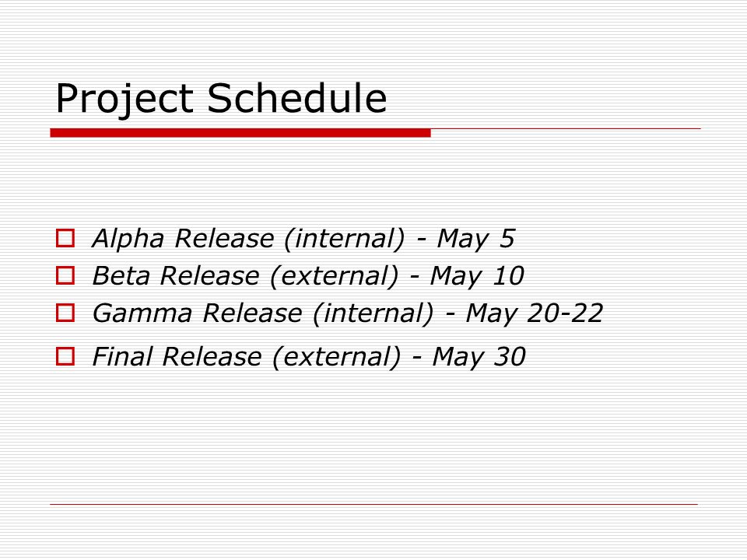Click the word "Project" in the title

tap(124, 100)
